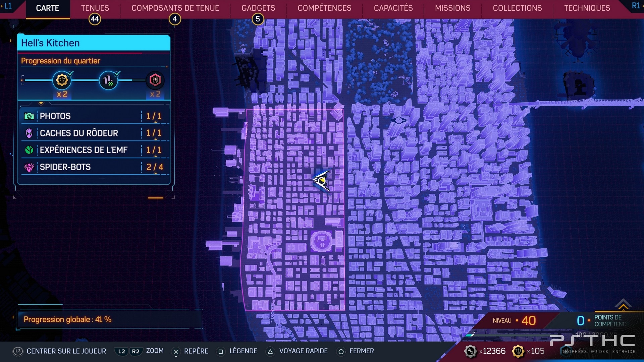Image resolution: width=644 pixels, height=362 pixels.
Task: Click Progression globale 41 % label
Action: coord(67,319)
